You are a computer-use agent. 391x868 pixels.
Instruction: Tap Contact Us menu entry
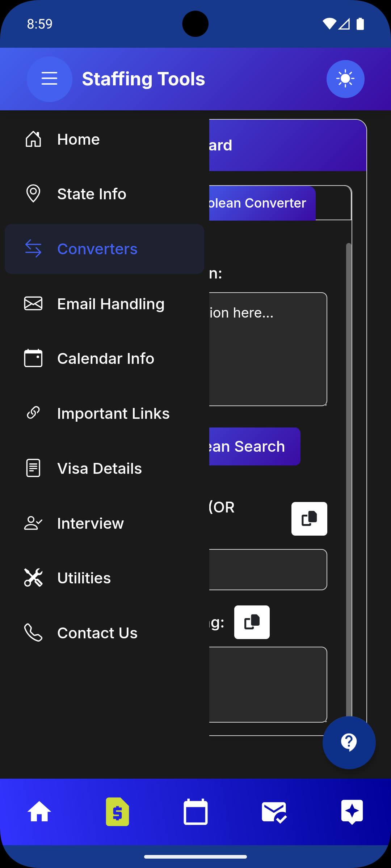point(97,633)
